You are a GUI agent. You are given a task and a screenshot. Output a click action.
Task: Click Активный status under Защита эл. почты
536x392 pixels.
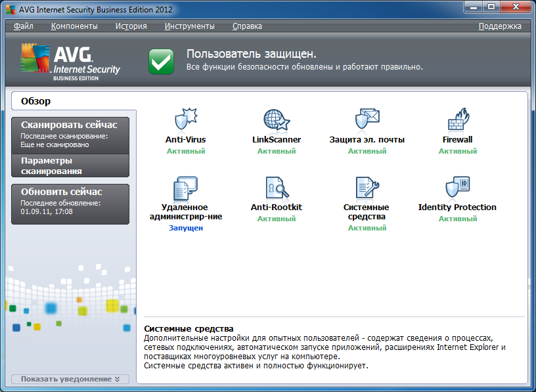coord(367,151)
